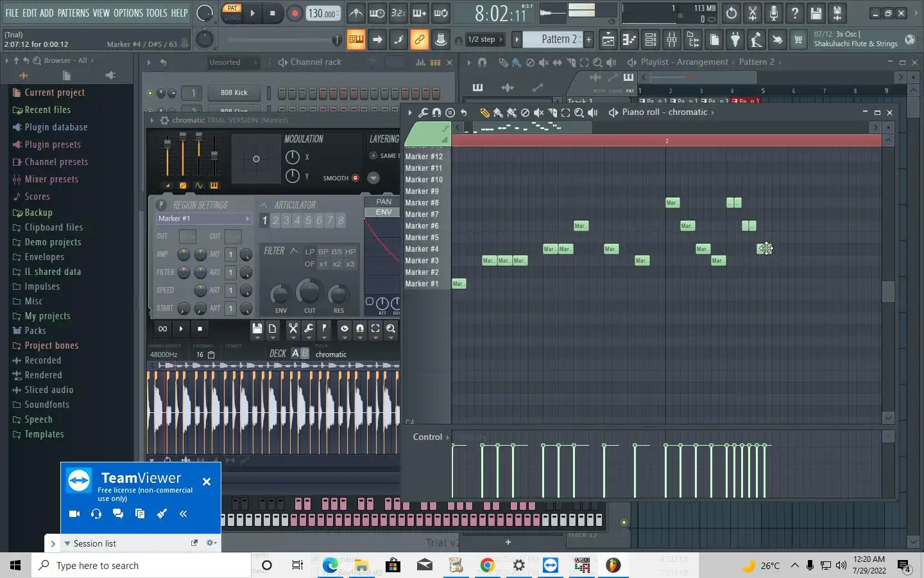The height and width of the screenshot is (578, 924).
Task: Click the help question mark icon in top toolbar
Action: pos(795,13)
